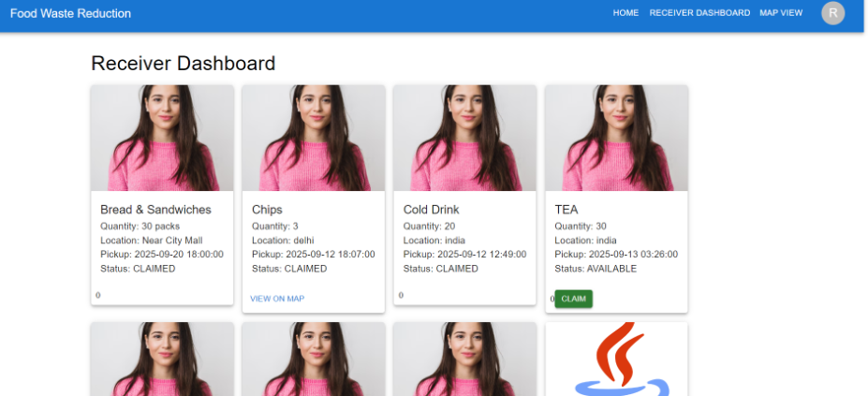
Task: Switch to MAP VIEW in the navbar
Action: pyautogui.click(x=781, y=13)
